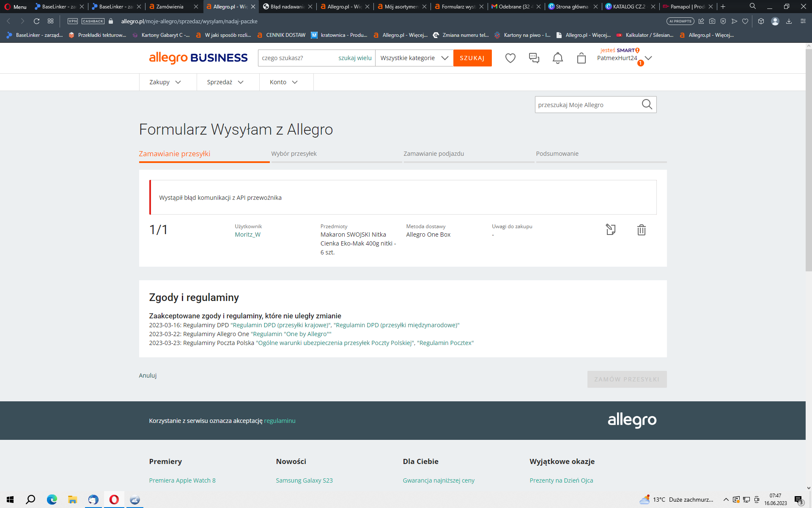This screenshot has height=508, width=812.
Task: Open Opera browser icon in taskbar
Action: (x=114, y=500)
